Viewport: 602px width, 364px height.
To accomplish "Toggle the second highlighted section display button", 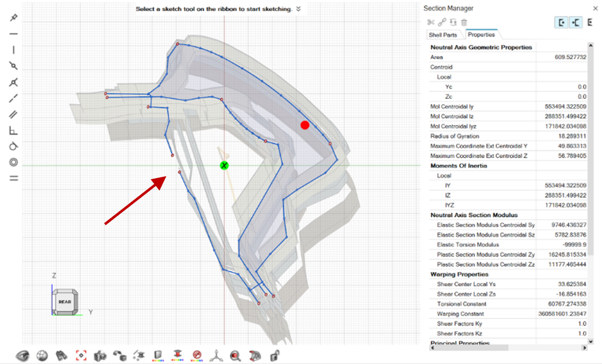I will 576,23.
